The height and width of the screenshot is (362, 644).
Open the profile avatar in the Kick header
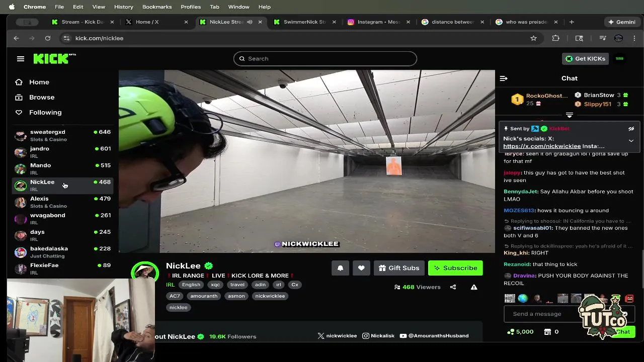(x=619, y=59)
